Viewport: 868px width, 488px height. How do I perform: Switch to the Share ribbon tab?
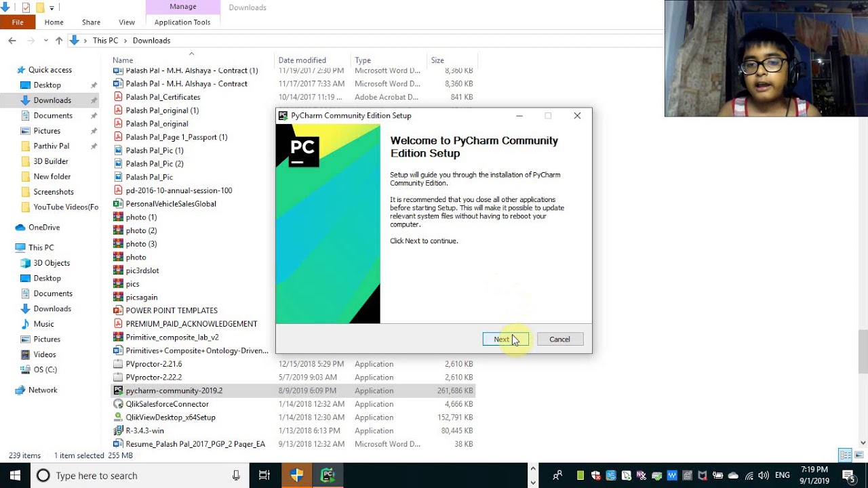click(x=91, y=22)
